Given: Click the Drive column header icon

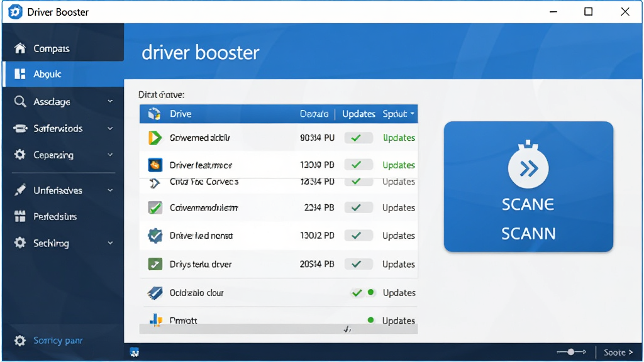Looking at the screenshot, I should point(155,114).
